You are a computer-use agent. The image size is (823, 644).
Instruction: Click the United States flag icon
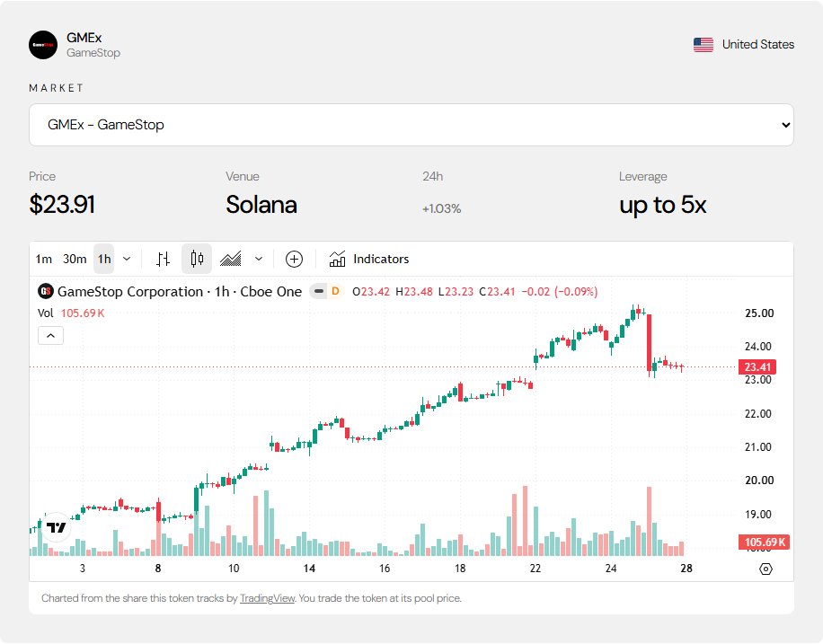[703, 45]
